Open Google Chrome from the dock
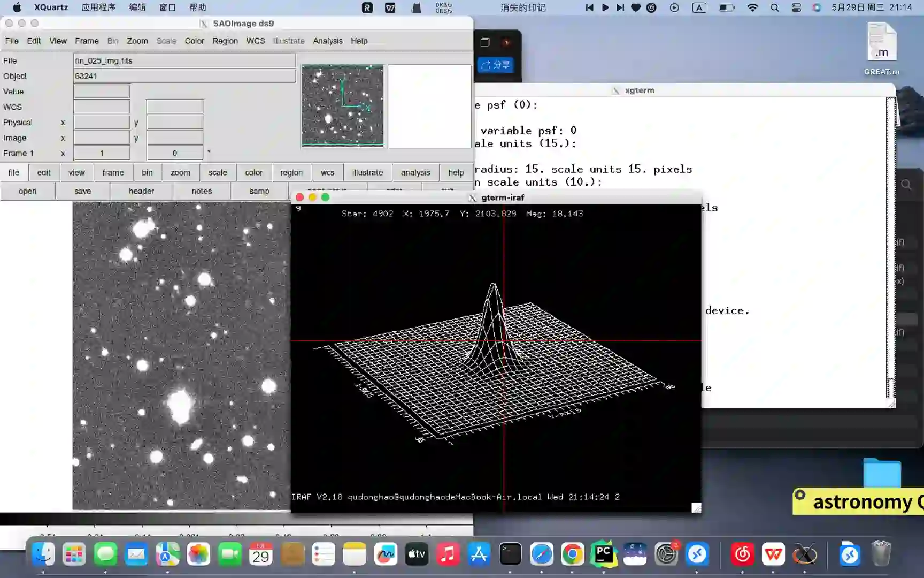The image size is (924, 578). (x=573, y=554)
